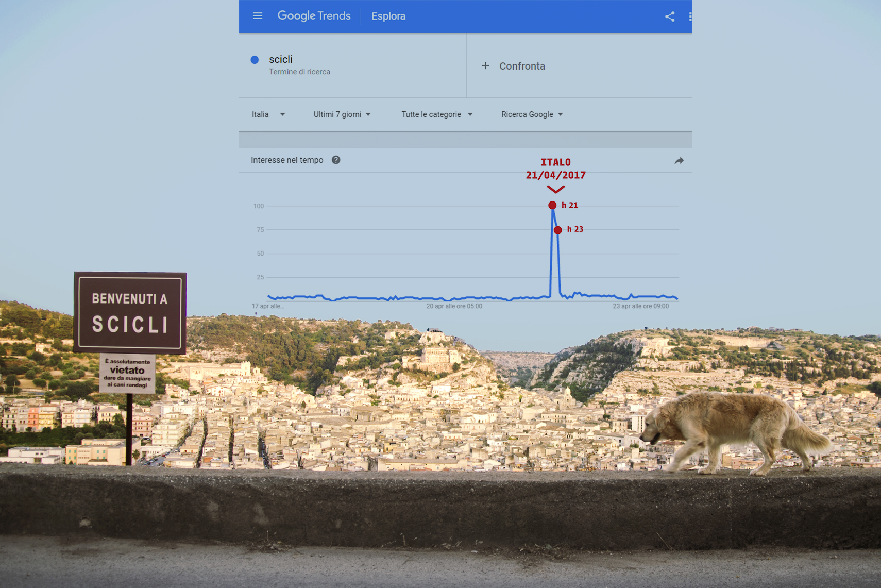Click the plus icon next to Confronta
Viewport: 881px width, 588px height.
tap(485, 66)
